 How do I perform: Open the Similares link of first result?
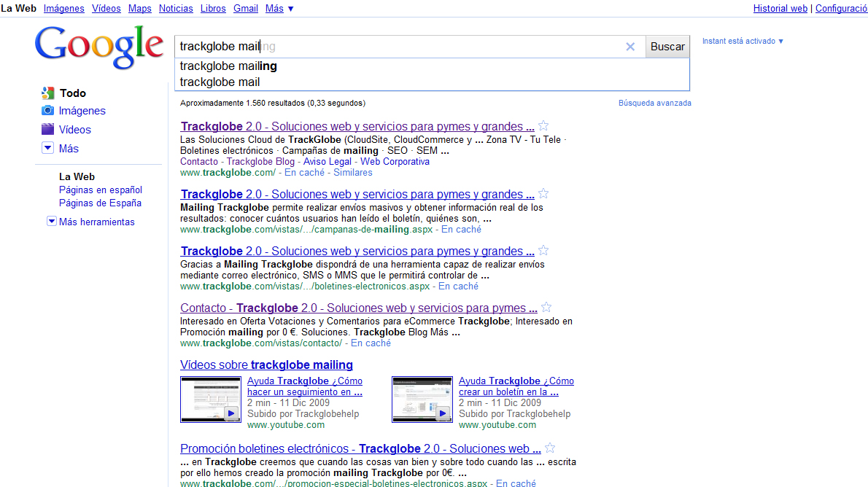click(x=352, y=173)
